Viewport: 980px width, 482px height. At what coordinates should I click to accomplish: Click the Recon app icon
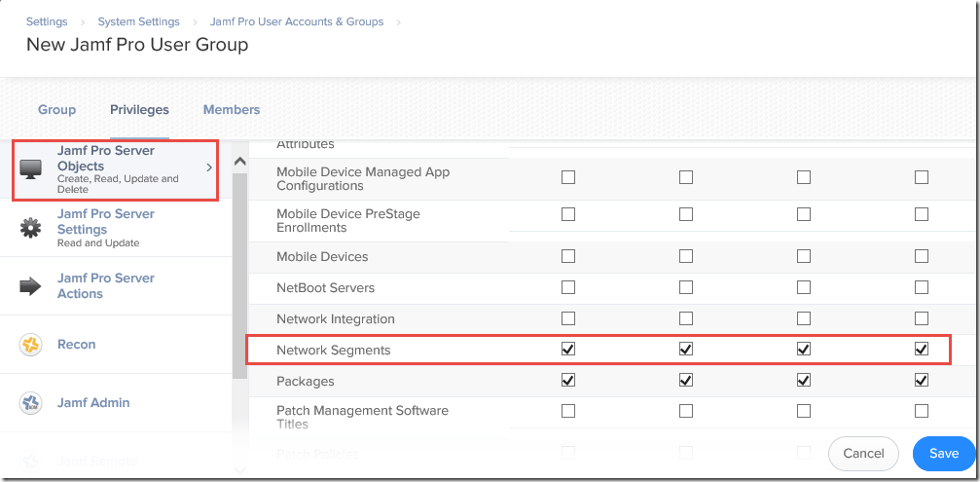30,345
